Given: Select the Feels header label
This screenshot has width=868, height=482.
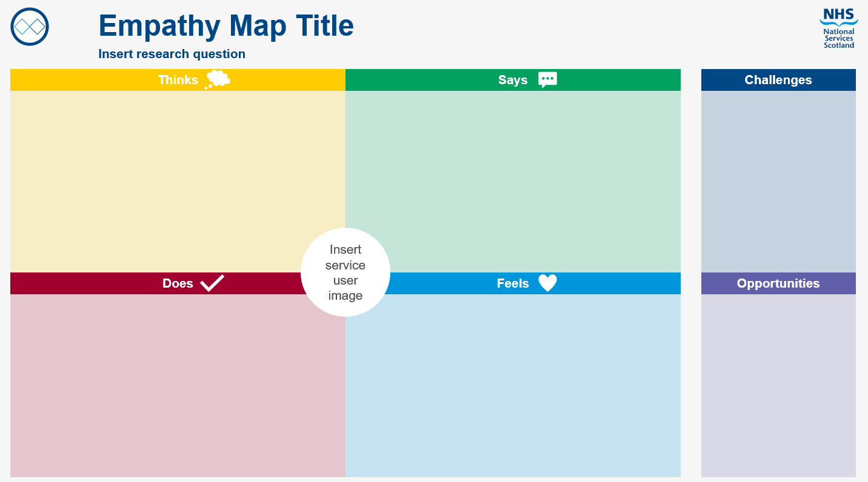Looking at the screenshot, I should click(x=513, y=283).
